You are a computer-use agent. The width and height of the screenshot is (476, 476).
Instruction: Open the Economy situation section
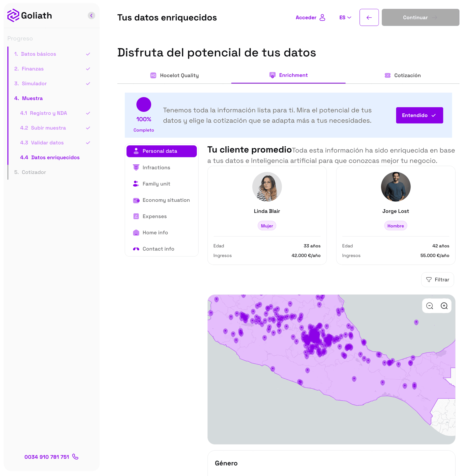click(166, 200)
